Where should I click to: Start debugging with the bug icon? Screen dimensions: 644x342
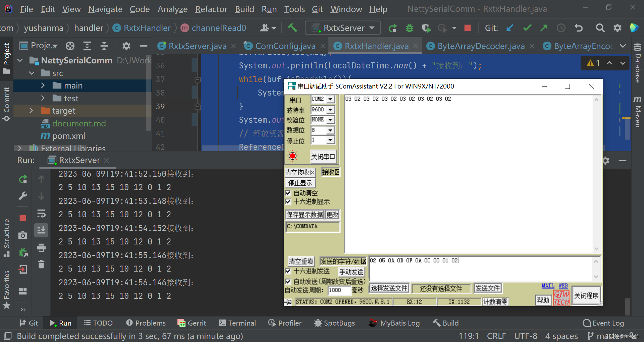pyautogui.click(x=410, y=28)
